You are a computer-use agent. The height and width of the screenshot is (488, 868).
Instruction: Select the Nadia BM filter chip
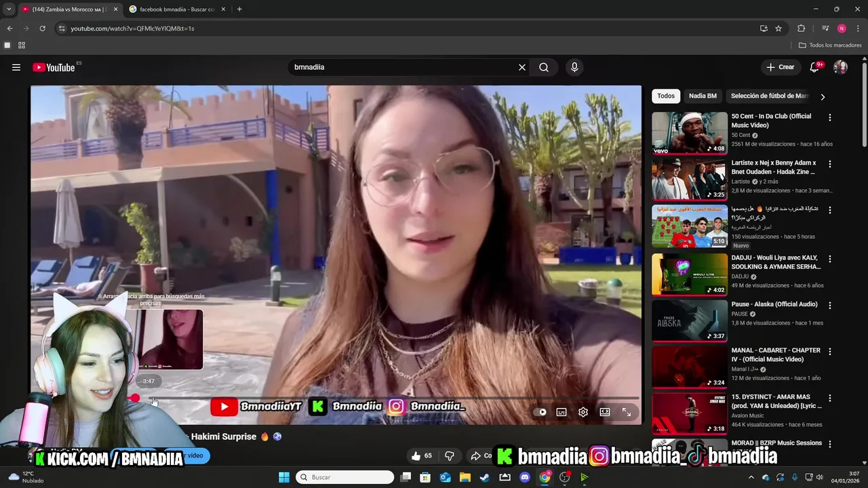pyautogui.click(x=703, y=96)
